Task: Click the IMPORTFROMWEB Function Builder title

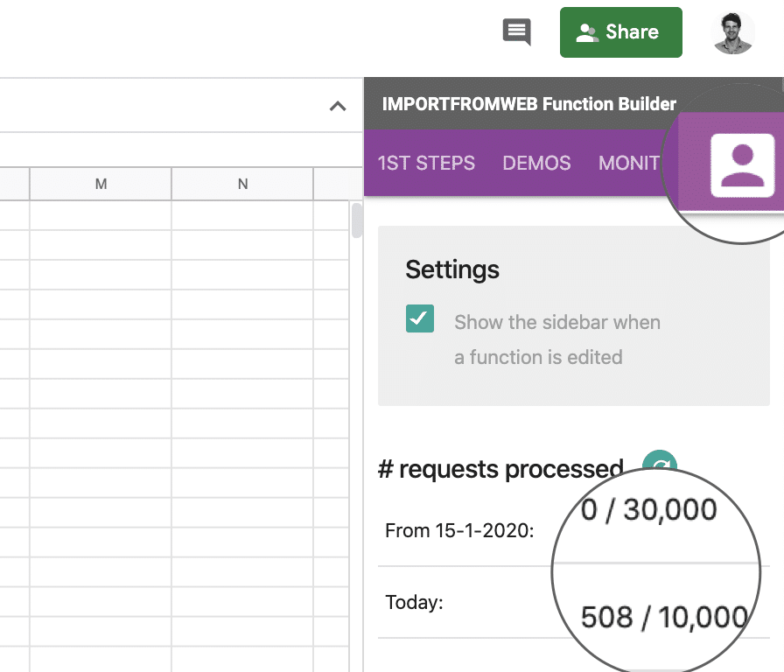Action: click(529, 104)
